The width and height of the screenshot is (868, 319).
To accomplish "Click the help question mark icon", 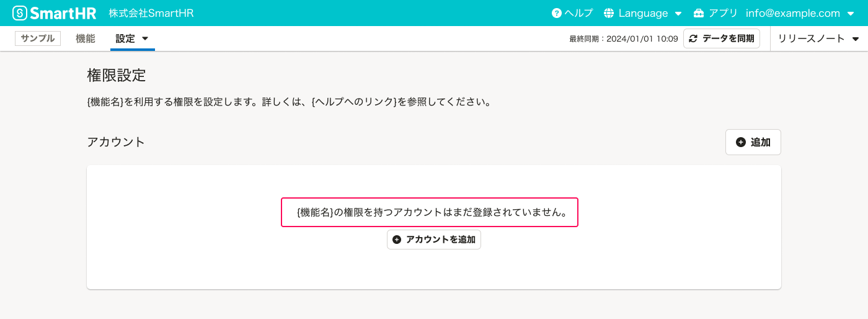I will click(x=556, y=13).
